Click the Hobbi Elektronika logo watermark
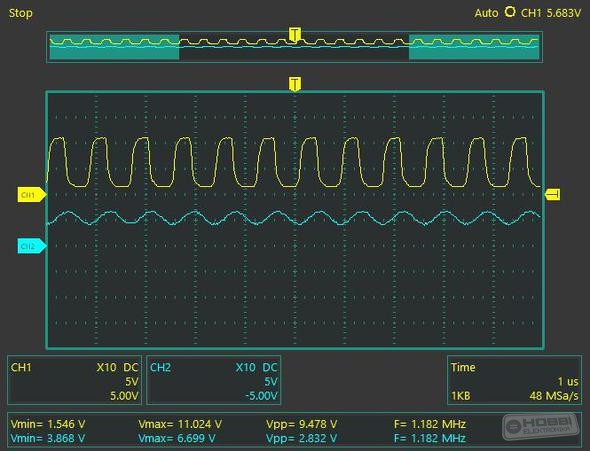This screenshot has height=451, width=590. [x=540, y=426]
